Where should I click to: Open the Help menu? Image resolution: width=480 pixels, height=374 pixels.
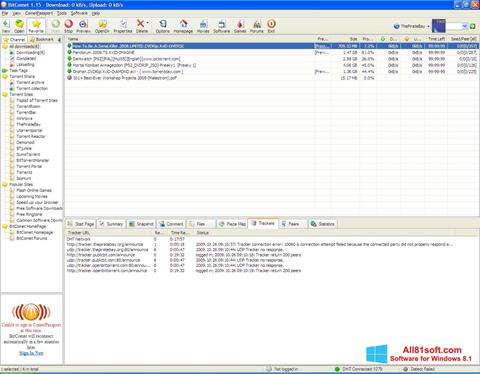[x=96, y=13]
